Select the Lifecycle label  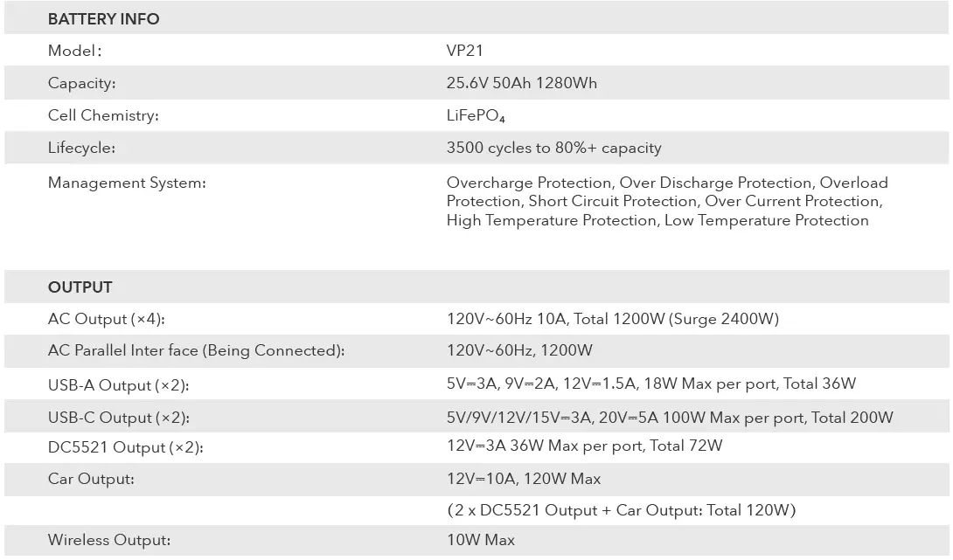coord(81,148)
